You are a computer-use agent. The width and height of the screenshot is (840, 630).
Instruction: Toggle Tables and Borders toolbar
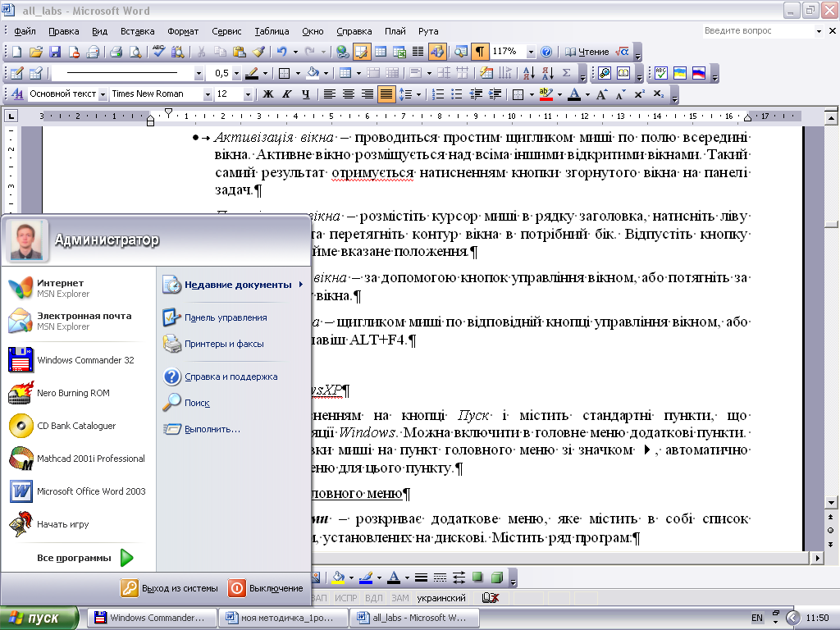tap(362, 52)
